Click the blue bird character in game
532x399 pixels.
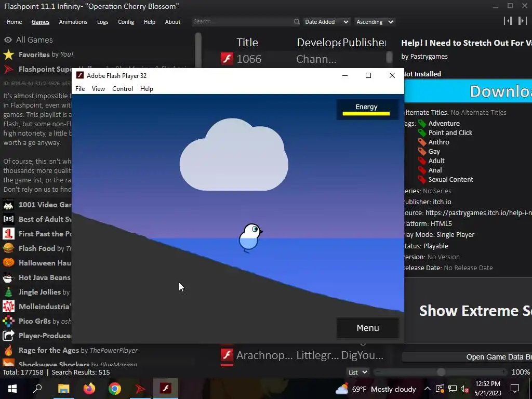click(x=250, y=238)
